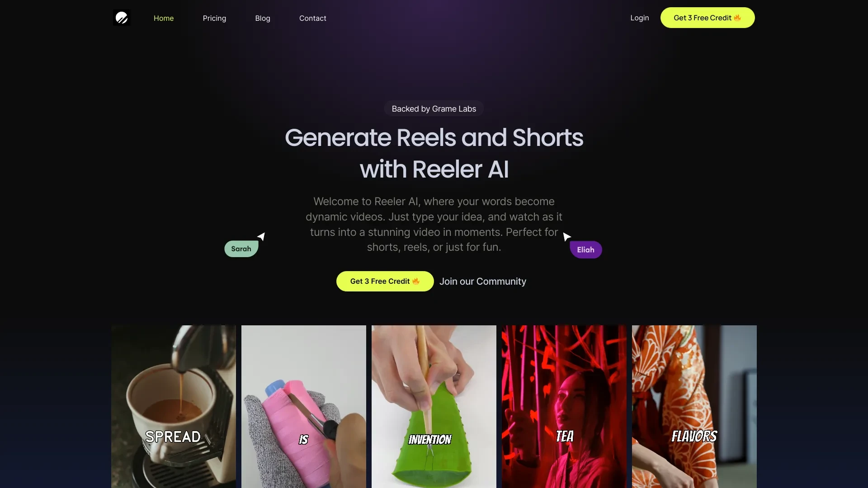The width and height of the screenshot is (868, 488).
Task: Click the INVENTION video thumbnail
Action: coord(434,406)
